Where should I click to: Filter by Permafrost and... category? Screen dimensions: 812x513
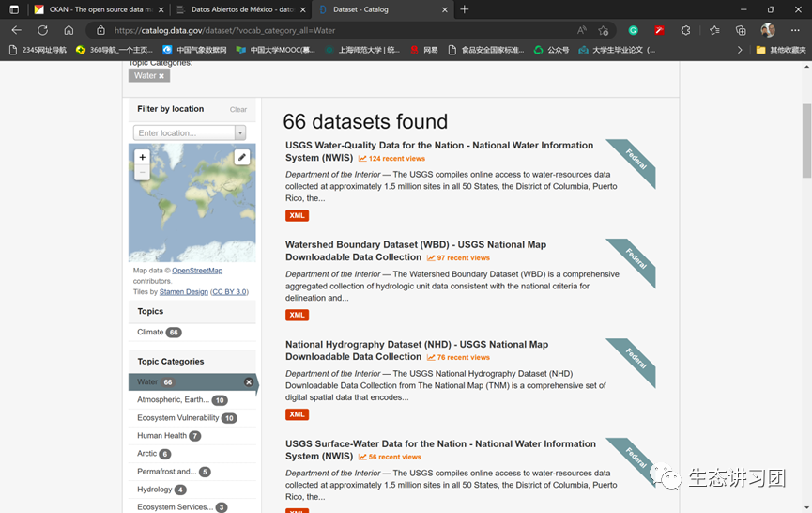coord(174,472)
